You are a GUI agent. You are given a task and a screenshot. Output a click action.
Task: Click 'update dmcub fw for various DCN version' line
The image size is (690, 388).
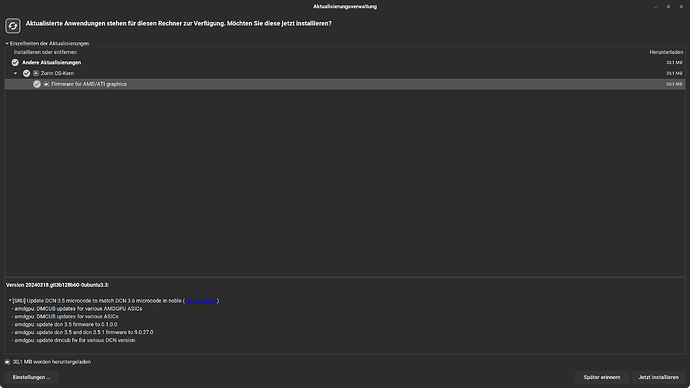[75, 340]
